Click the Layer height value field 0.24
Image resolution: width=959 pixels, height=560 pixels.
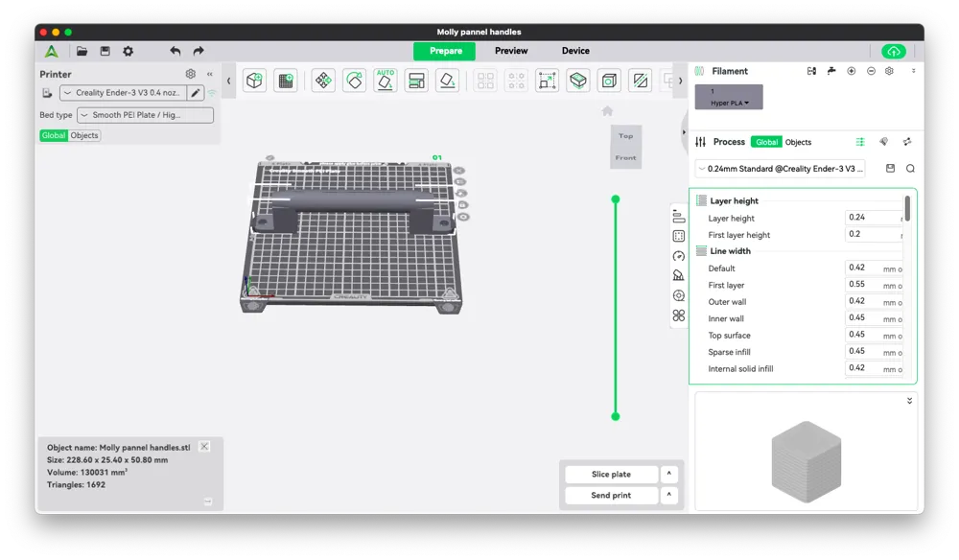(x=874, y=218)
